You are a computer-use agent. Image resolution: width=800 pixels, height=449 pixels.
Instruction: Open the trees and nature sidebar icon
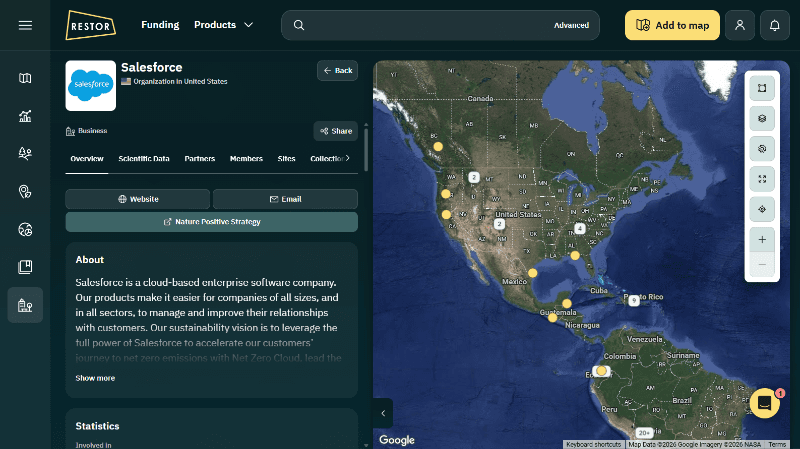[x=25, y=154]
